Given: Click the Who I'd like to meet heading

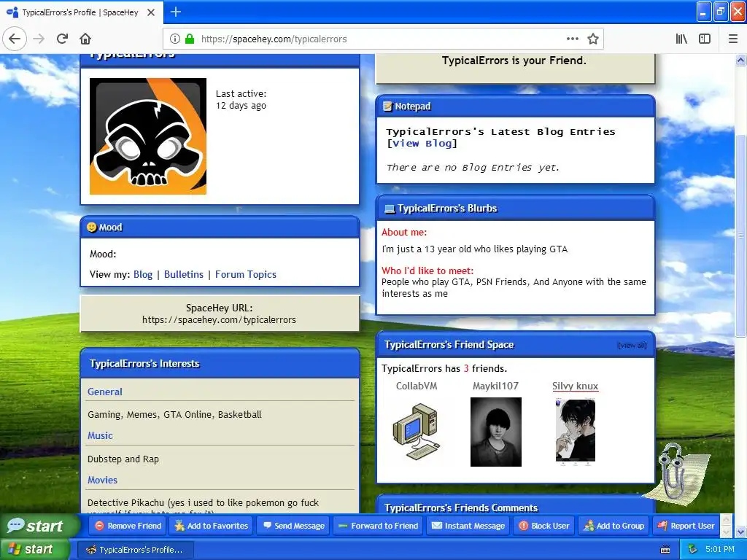Looking at the screenshot, I should 427,271.
